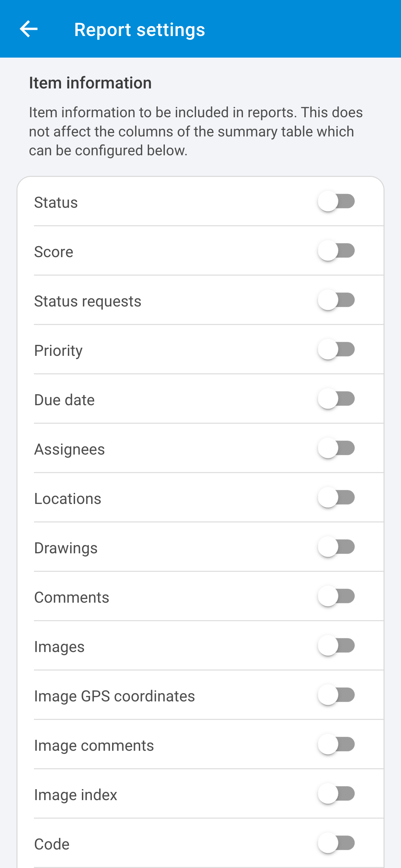This screenshot has height=868, width=401.
Task: Enable the Images toggle
Action: (x=336, y=646)
